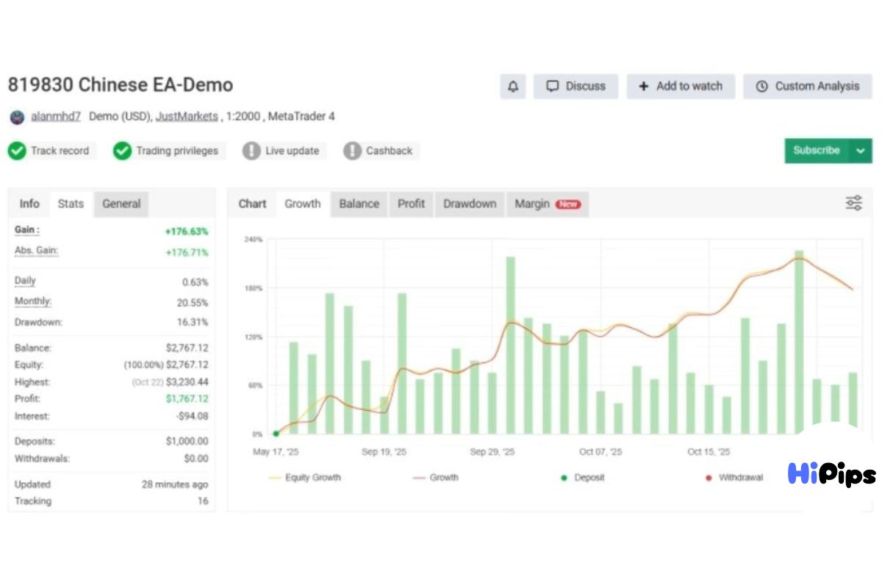Click the Cashback warning icon
The image size is (882, 588).
point(352,151)
